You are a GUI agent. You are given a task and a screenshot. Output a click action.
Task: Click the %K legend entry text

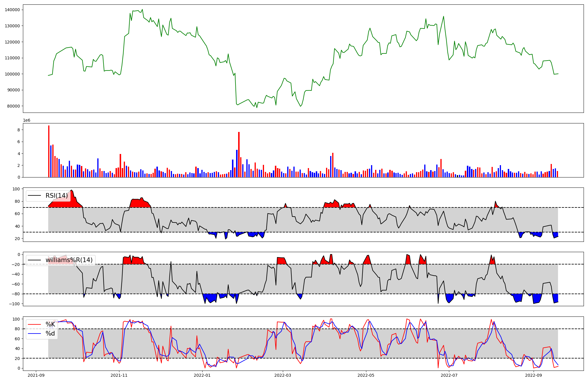(x=50, y=324)
